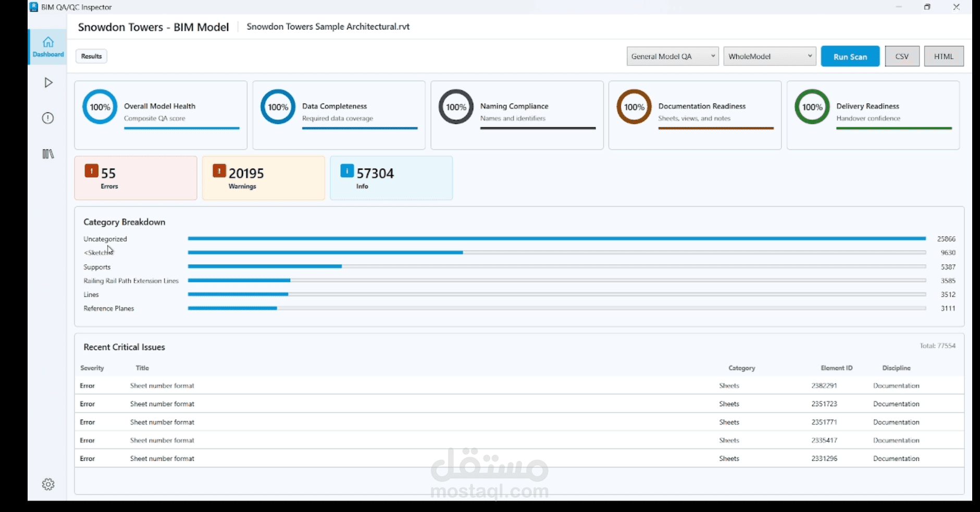Click Naming Compliance 100% ring

pos(456,107)
